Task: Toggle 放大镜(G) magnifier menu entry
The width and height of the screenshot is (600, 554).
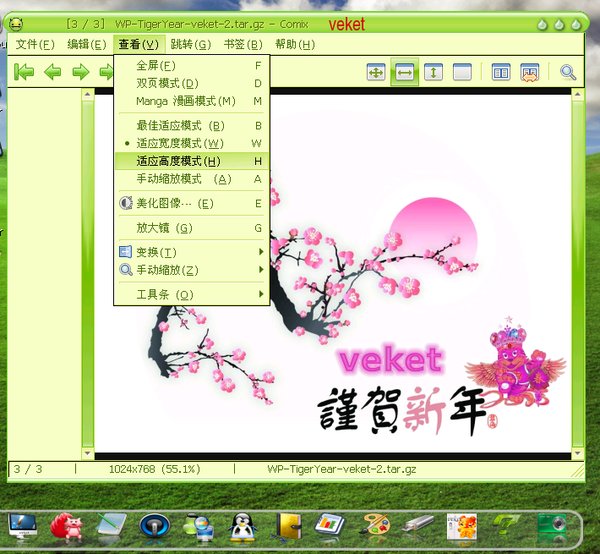Action: (192, 228)
